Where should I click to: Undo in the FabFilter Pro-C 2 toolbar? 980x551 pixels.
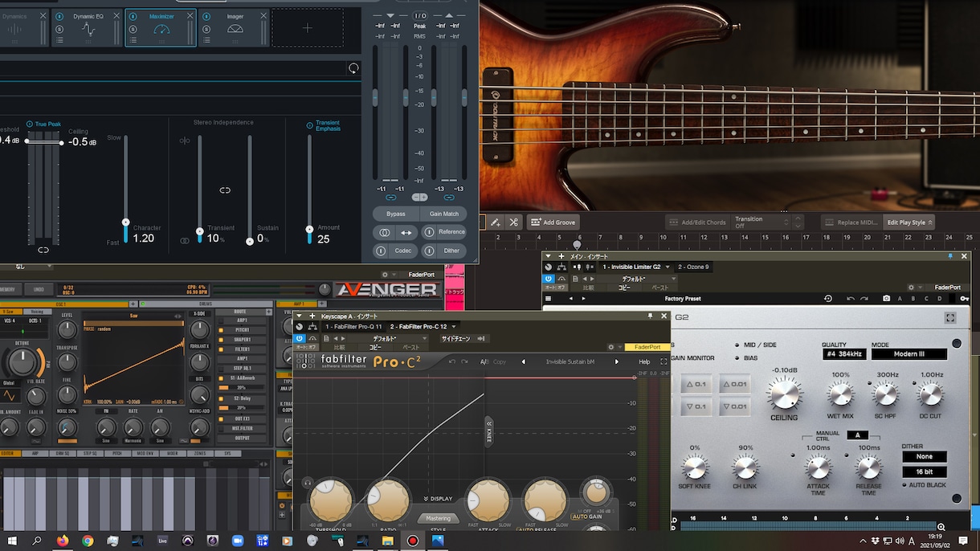(x=452, y=361)
